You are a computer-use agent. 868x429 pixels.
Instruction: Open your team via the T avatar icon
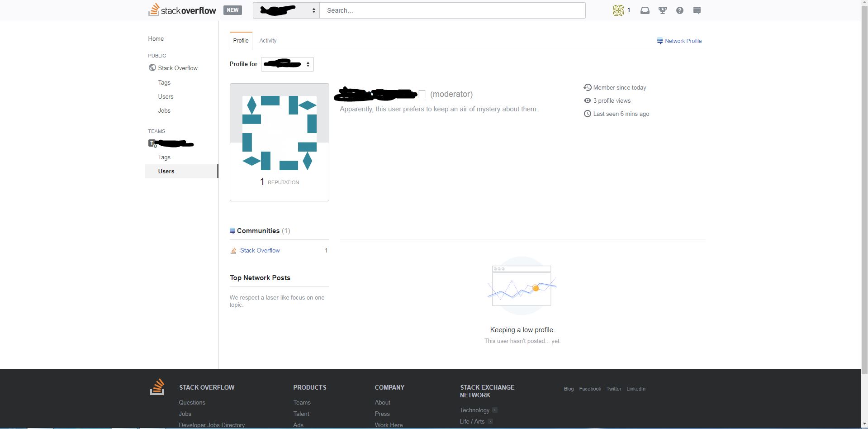(151, 143)
